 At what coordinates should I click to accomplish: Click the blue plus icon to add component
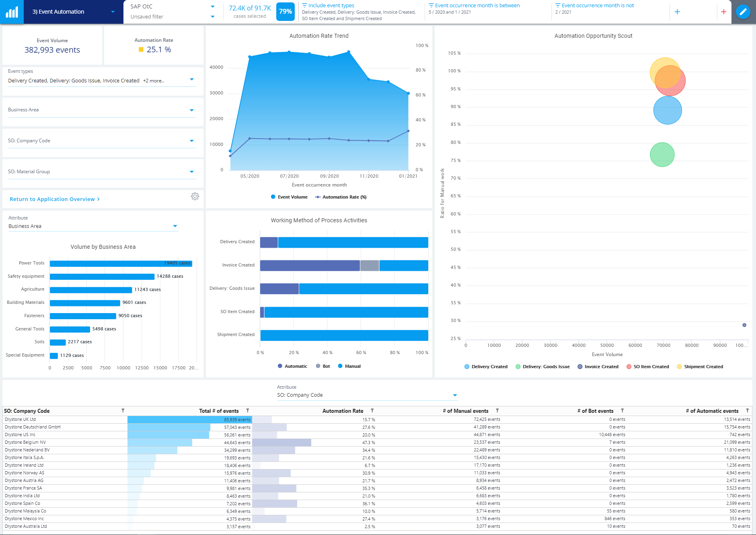click(x=678, y=12)
